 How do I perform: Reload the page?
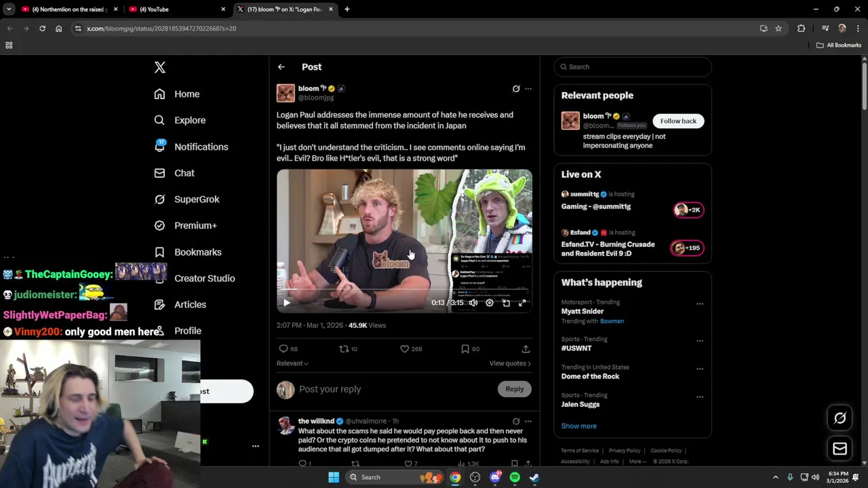pyautogui.click(x=42, y=28)
